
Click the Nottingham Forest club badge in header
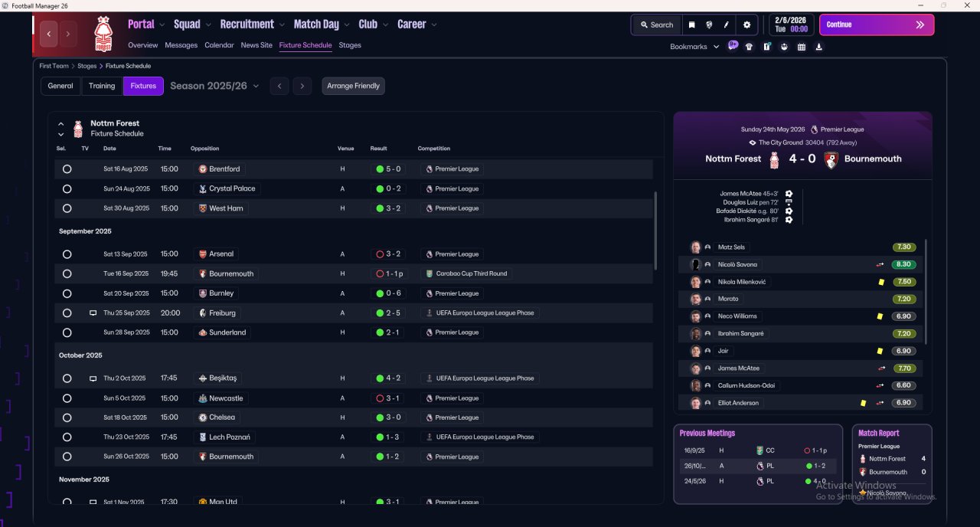click(x=103, y=34)
